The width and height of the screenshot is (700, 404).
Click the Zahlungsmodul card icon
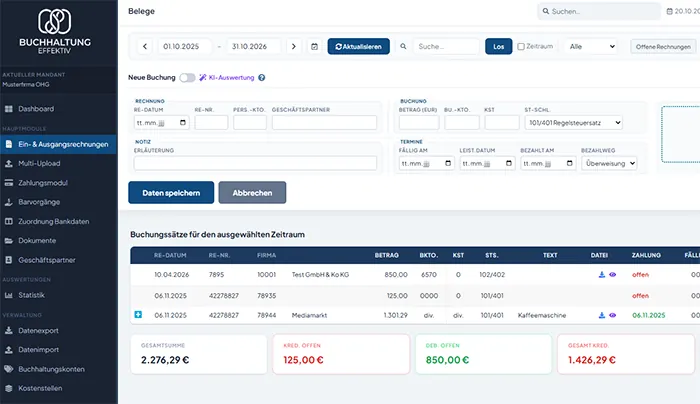pyautogui.click(x=8, y=183)
